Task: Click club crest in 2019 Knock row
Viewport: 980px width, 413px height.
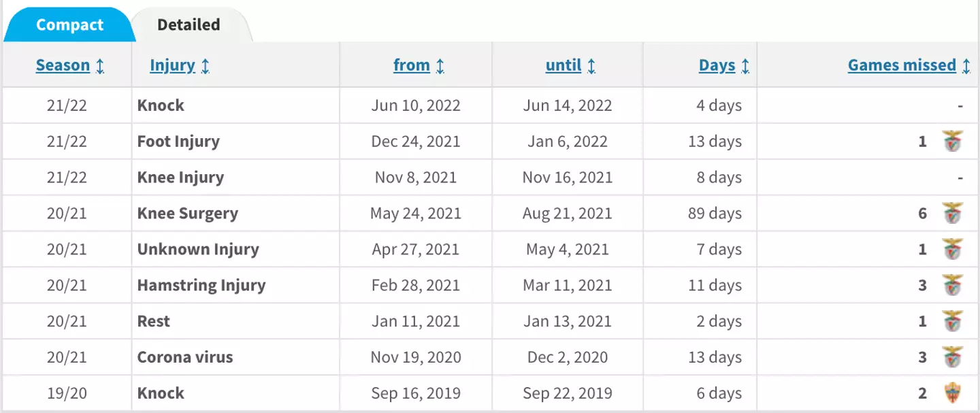Action: 952,393
